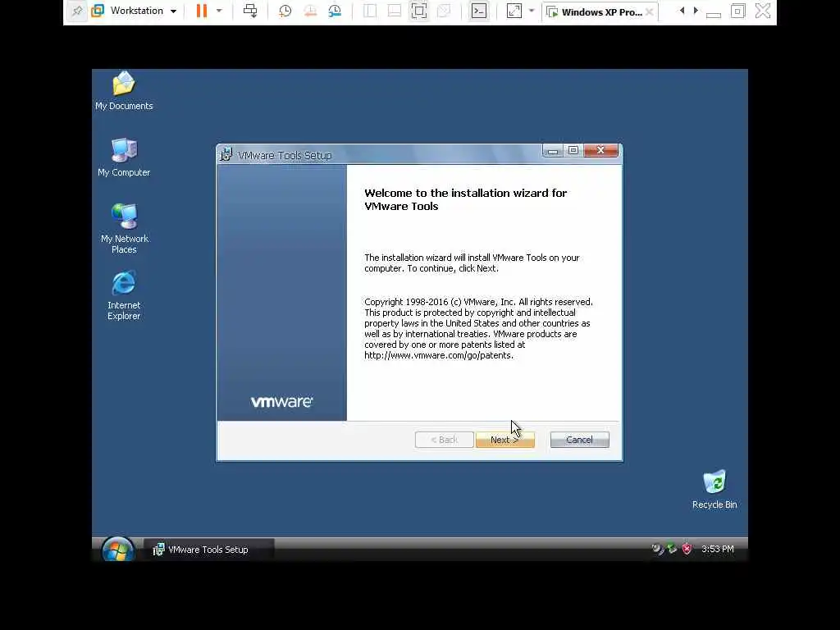Viewport: 840px width, 630px height.
Task: Close the VMware Tools Setup dialog
Action: 600,151
